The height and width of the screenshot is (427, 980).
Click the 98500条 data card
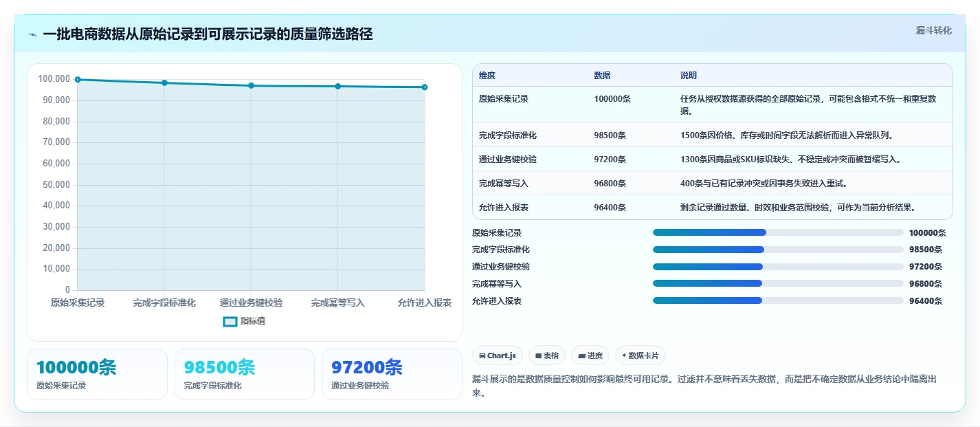[x=245, y=374]
